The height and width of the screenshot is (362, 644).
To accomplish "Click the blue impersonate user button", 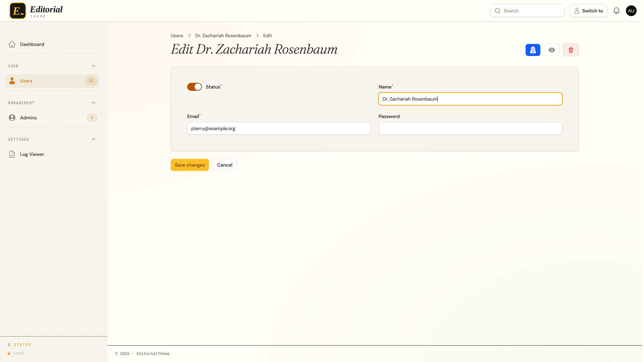I will click(533, 50).
